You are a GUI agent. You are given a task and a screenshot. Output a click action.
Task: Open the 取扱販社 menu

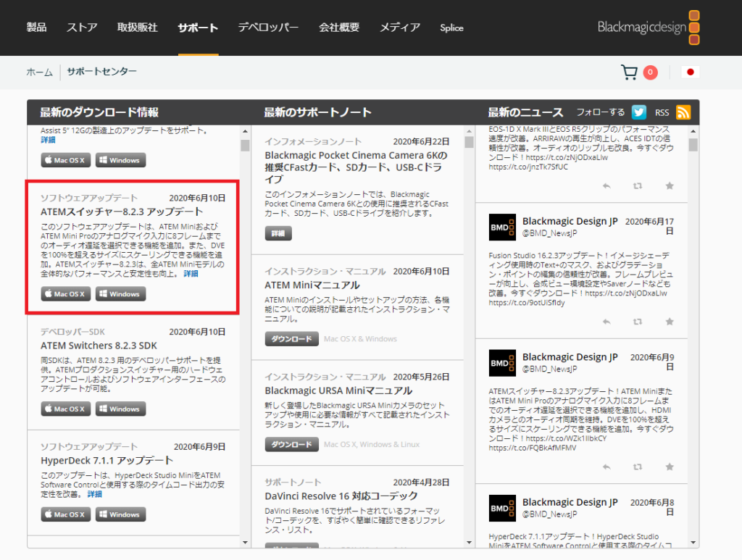pyautogui.click(x=137, y=28)
